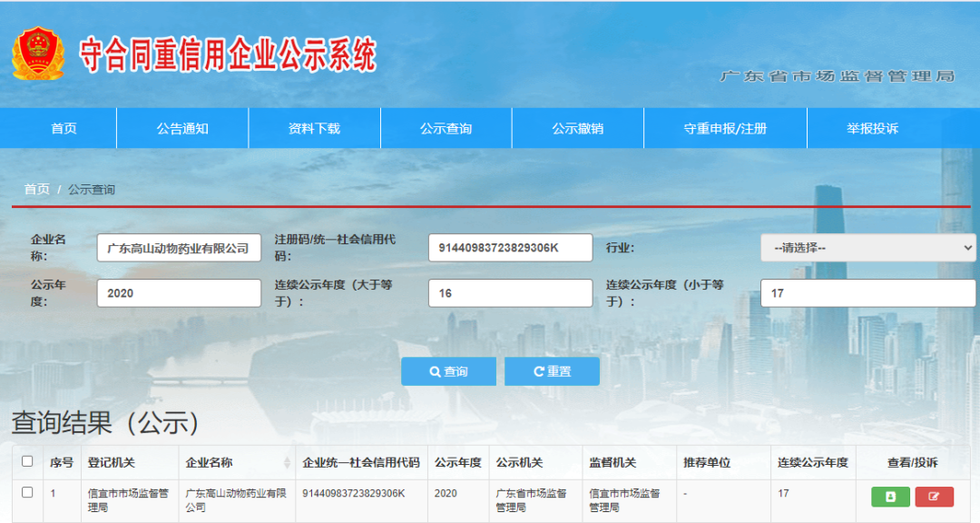This screenshot has width=980, height=523.
Task: Open the 资料下载 menu item
Action: click(x=314, y=128)
